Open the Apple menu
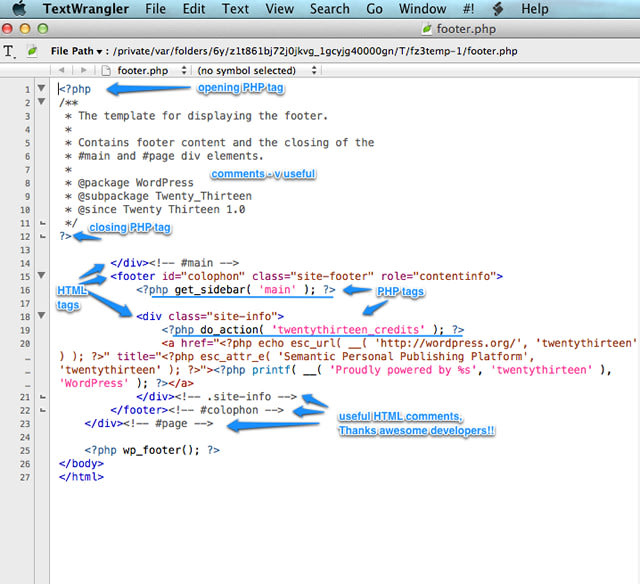Viewport: 640px width, 584px height. (x=17, y=9)
